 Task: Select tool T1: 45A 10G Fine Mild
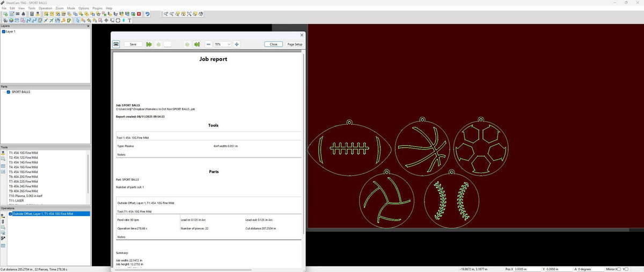[23, 153]
